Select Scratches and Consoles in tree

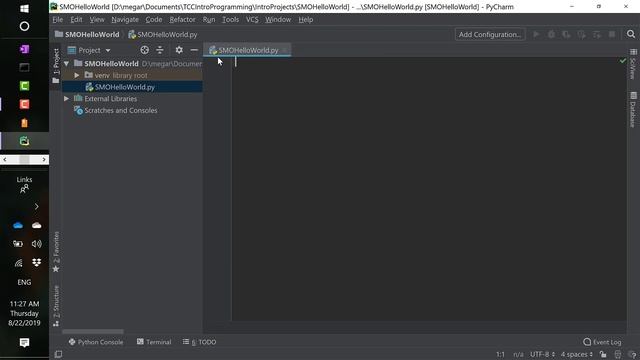[x=120, y=111]
